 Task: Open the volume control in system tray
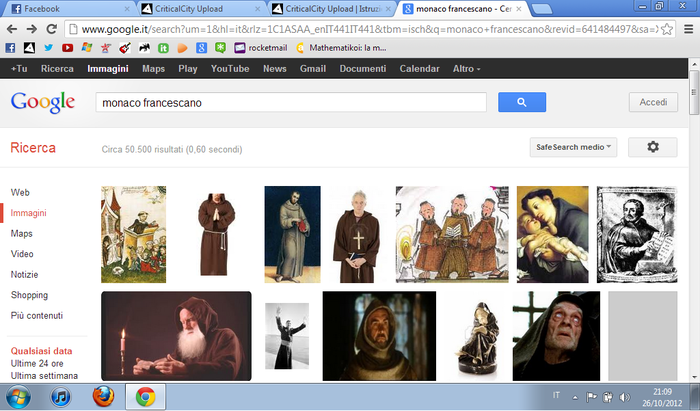pos(625,397)
